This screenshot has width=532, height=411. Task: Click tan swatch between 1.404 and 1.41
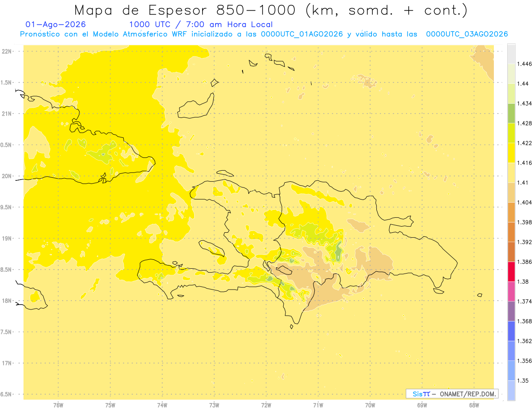[x=511, y=192]
